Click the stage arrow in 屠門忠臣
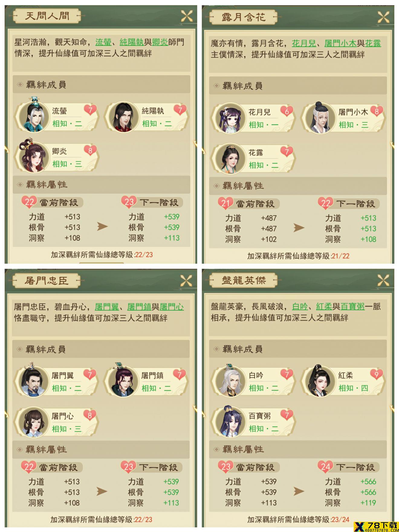 (102, 491)
